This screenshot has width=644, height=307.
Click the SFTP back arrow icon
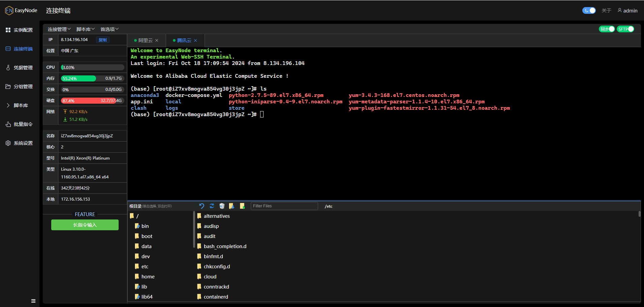coord(202,206)
